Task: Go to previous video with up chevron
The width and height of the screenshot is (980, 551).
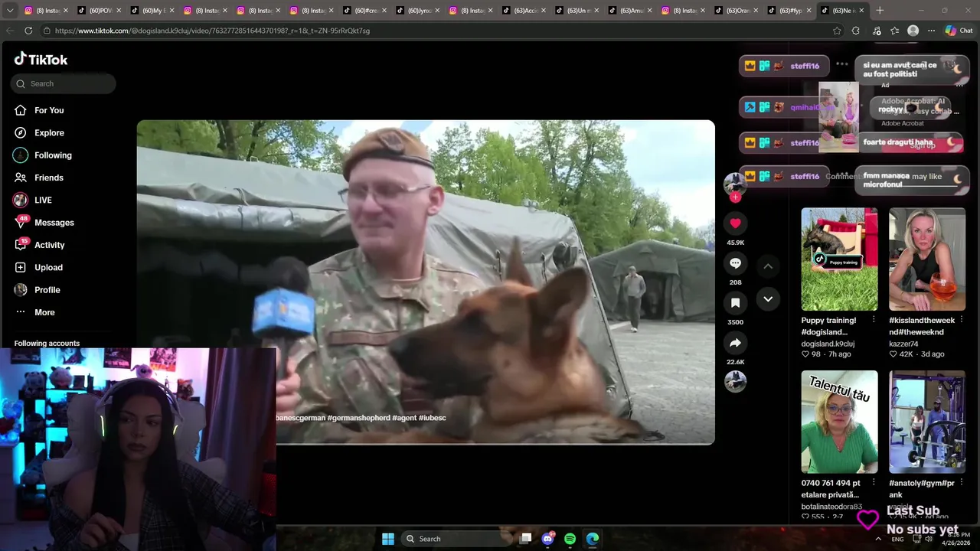Action: click(x=768, y=266)
